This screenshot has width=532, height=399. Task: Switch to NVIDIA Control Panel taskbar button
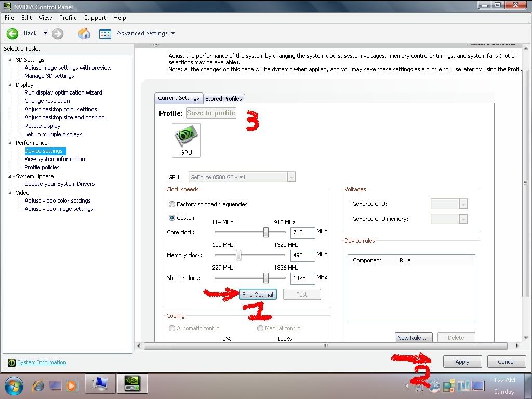132,383
